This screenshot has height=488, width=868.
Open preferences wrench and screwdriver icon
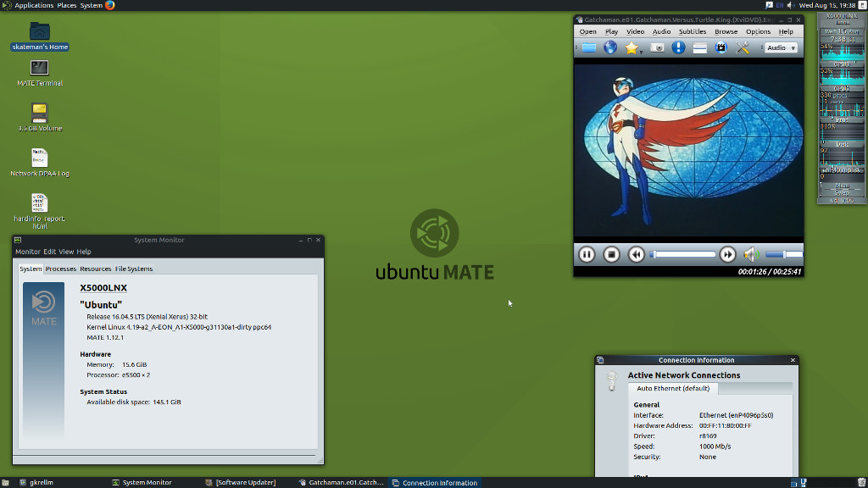click(x=743, y=47)
